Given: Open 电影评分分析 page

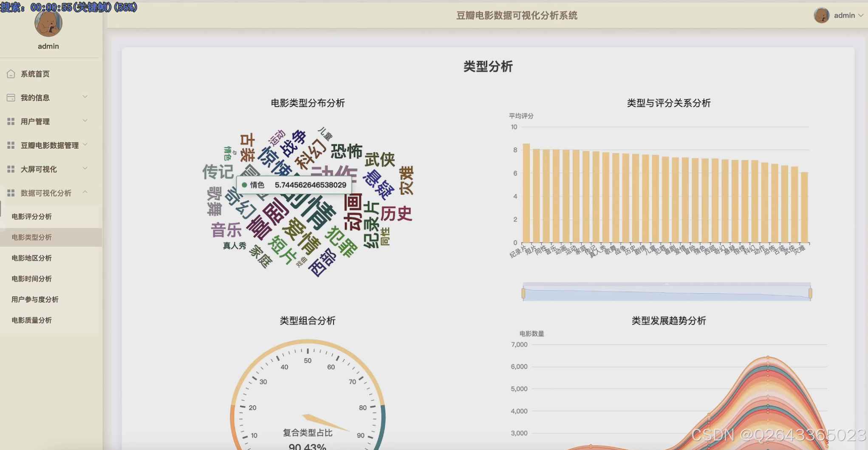Looking at the screenshot, I should click(x=32, y=217).
